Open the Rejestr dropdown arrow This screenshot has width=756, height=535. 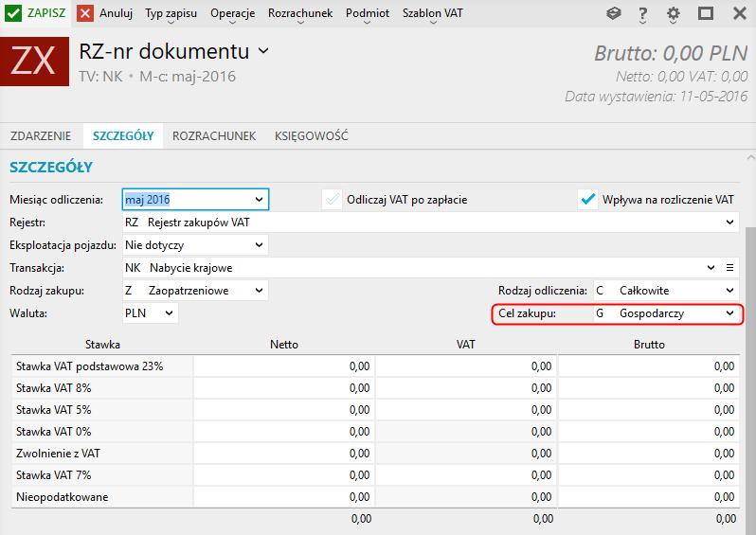click(729, 223)
